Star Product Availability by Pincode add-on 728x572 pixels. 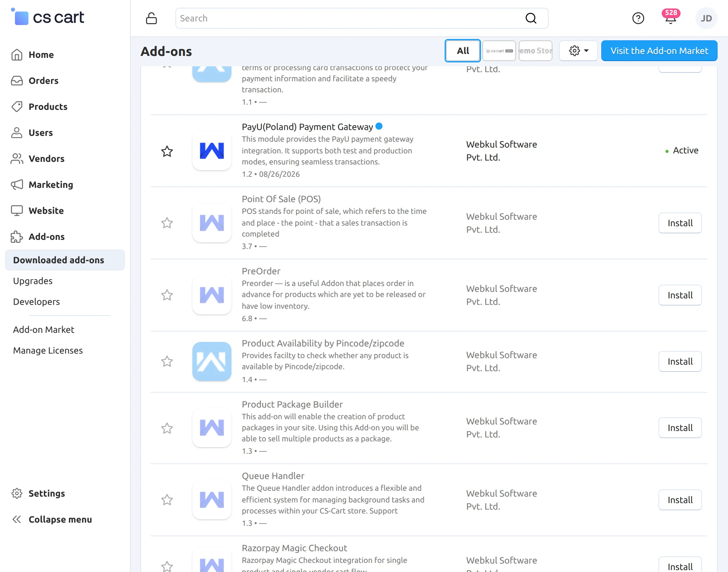click(167, 361)
